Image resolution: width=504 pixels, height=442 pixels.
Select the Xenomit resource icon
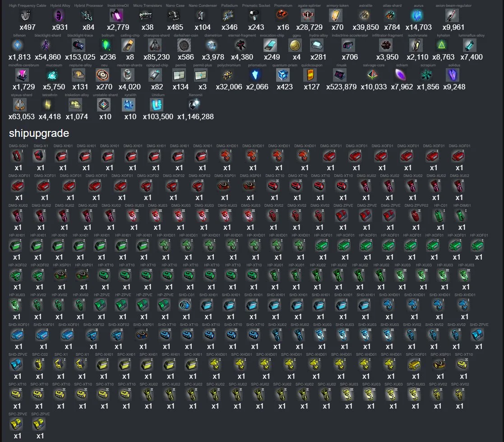coord(195,105)
